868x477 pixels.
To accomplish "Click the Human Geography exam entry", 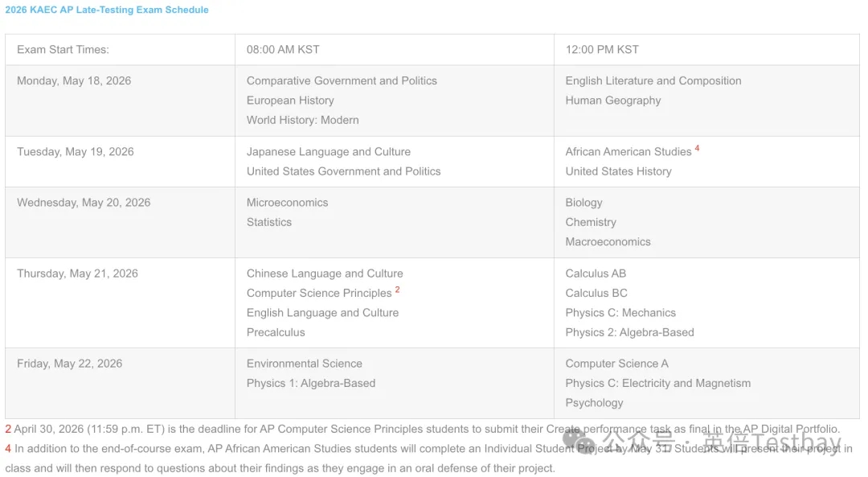I will [612, 101].
